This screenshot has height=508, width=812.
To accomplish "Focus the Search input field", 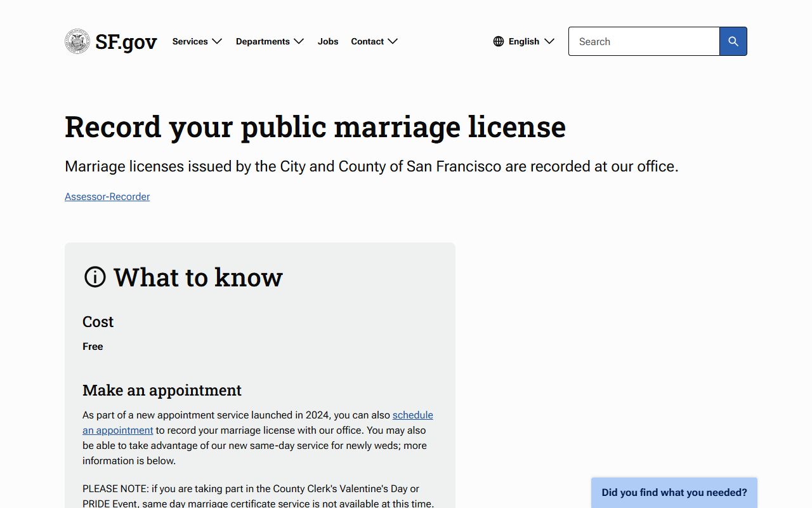I will (644, 41).
